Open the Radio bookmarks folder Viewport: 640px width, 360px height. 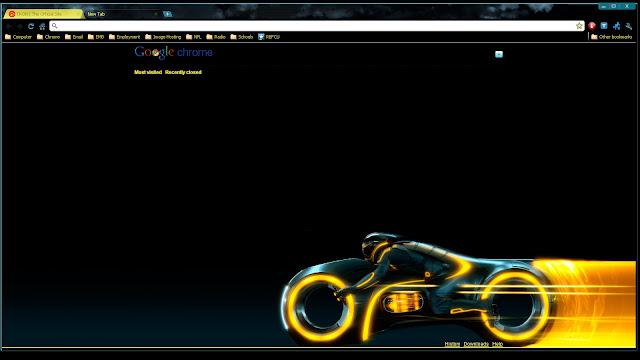216,37
